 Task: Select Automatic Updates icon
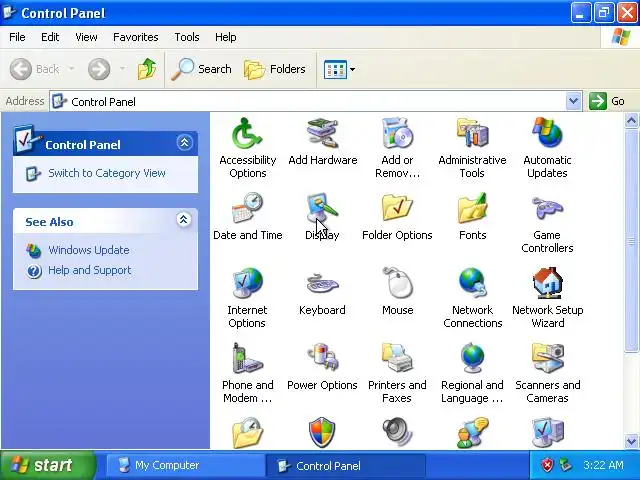click(547, 133)
